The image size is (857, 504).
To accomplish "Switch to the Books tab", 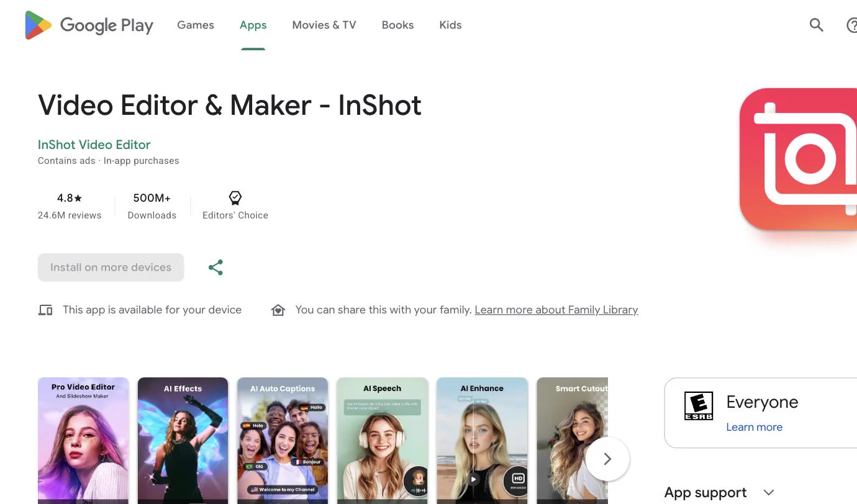I will pos(397,25).
